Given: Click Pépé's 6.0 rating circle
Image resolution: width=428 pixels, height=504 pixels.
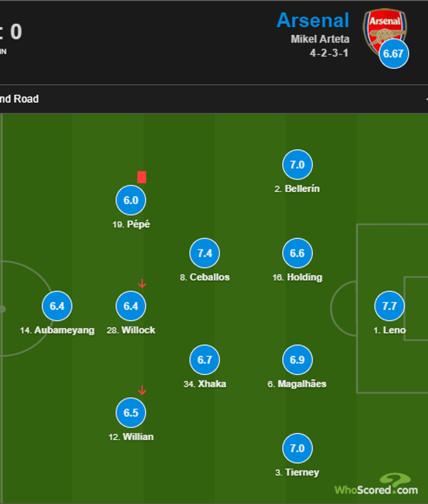Looking at the screenshot, I should [x=131, y=200].
